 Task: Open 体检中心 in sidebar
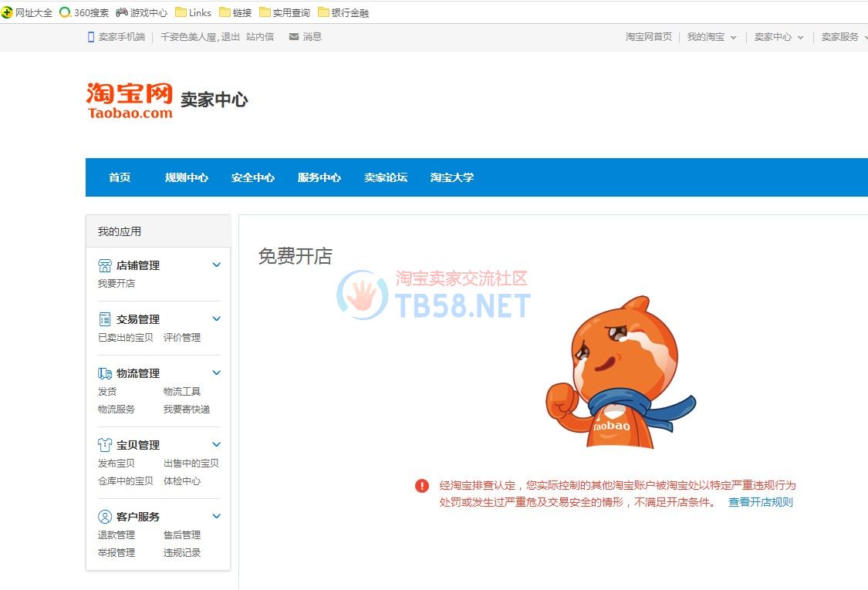pyautogui.click(x=182, y=481)
